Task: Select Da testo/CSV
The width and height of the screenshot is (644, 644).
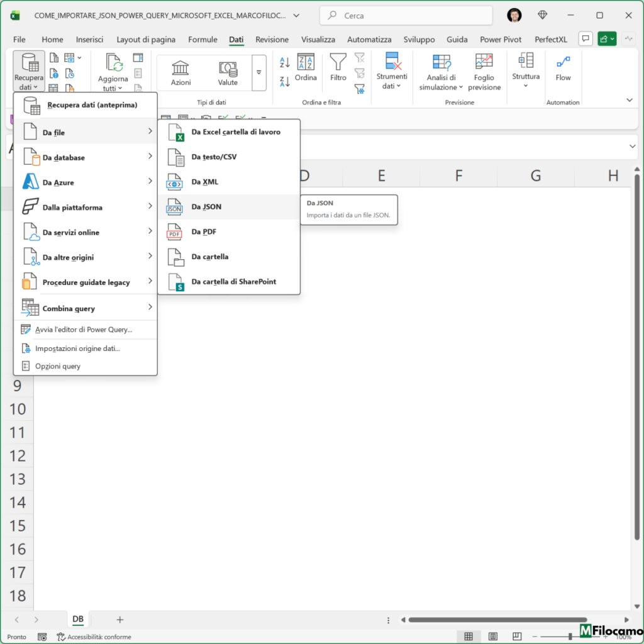Action: coord(229,157)
